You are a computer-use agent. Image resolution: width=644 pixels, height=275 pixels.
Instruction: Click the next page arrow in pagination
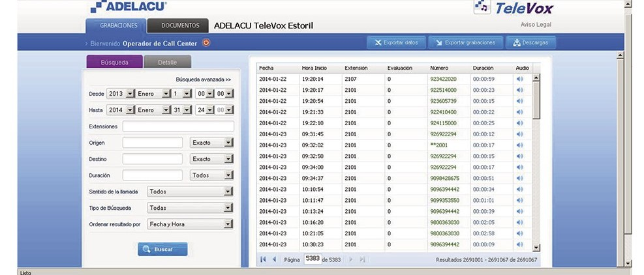(x=351, y=259)
